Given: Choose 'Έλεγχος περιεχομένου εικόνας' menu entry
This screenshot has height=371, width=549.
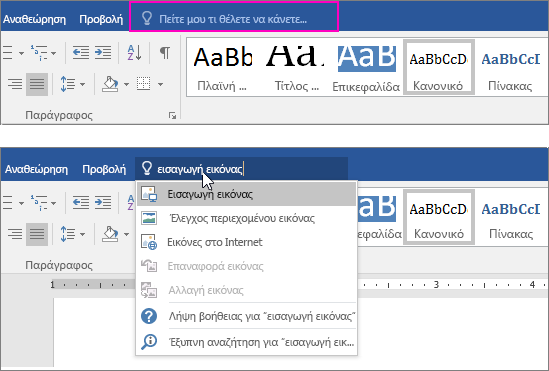Looking at the screenshot, I should click(246, 218).
